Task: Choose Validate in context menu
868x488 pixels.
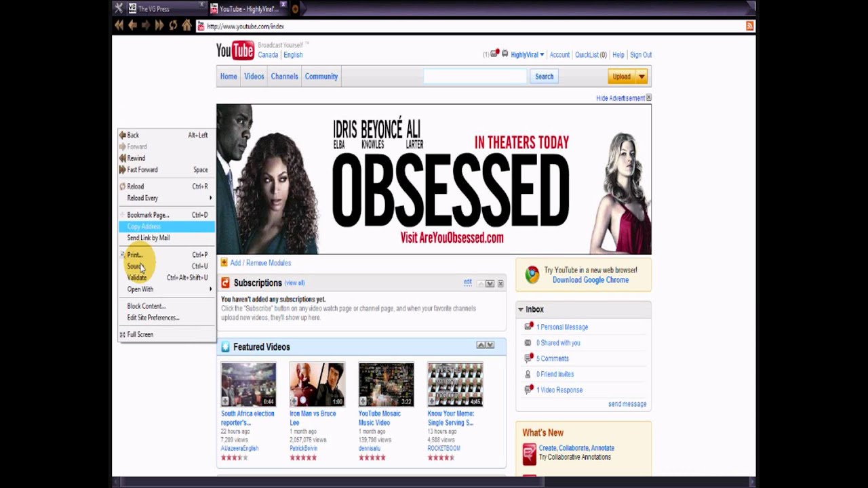Action: pos(166,278)
